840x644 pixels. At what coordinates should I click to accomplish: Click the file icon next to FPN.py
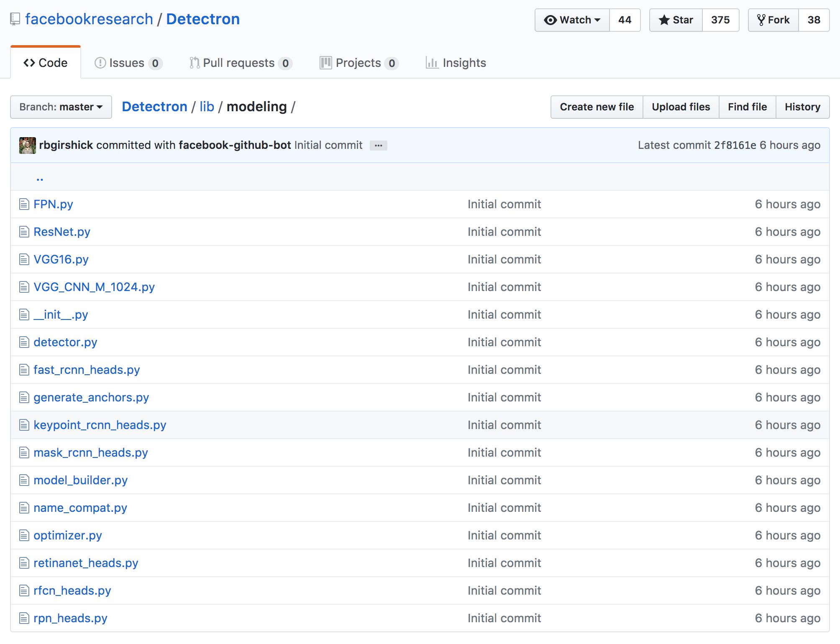pos(24,204)
